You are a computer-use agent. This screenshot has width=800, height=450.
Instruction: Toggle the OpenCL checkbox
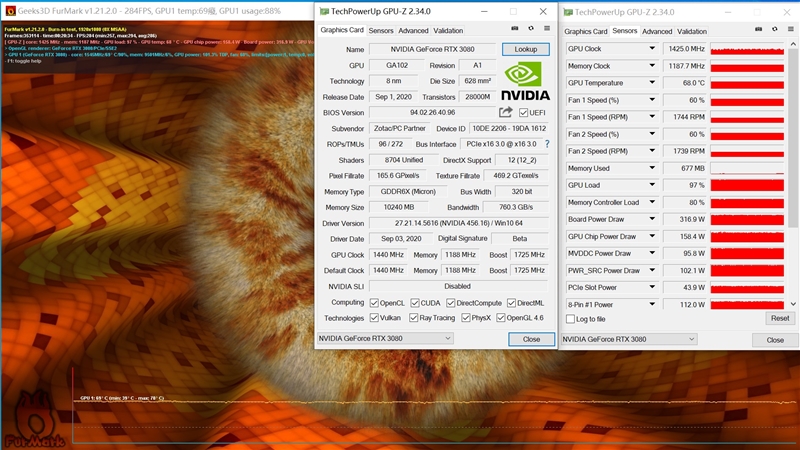click(x=374, y=303)
